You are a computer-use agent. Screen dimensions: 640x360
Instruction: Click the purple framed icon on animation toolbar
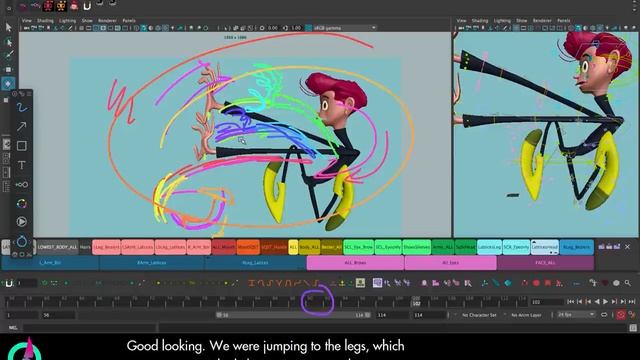(377, 282)
